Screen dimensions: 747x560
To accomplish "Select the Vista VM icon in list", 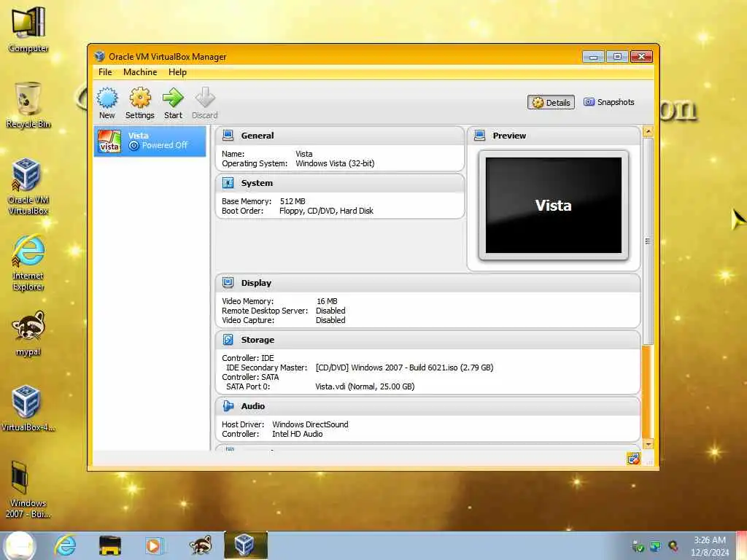I will 109,141.
